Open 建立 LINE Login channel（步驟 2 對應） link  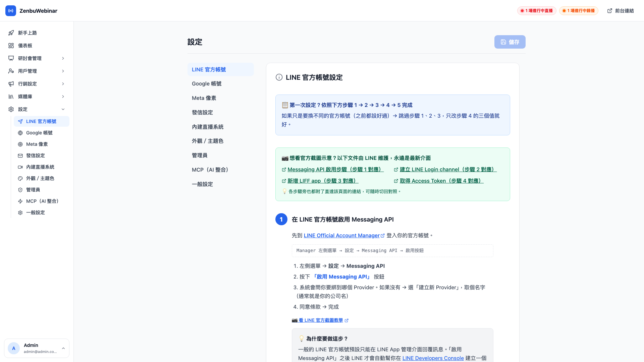pos(448,170)
